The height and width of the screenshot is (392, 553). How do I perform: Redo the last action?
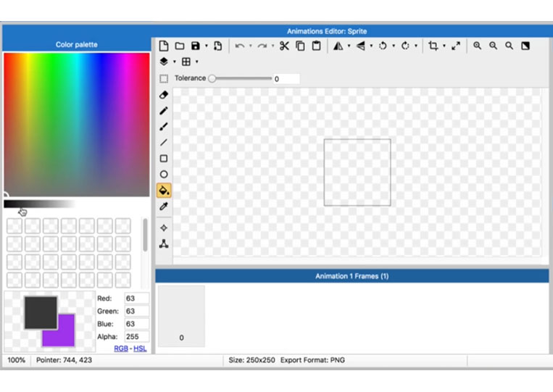point(262,46)
